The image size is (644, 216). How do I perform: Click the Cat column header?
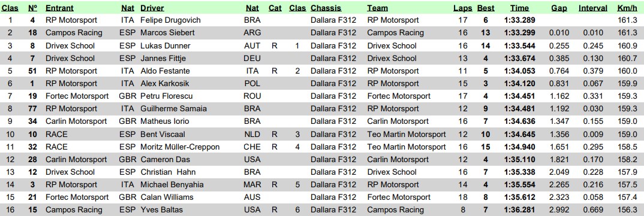point(275,8)
